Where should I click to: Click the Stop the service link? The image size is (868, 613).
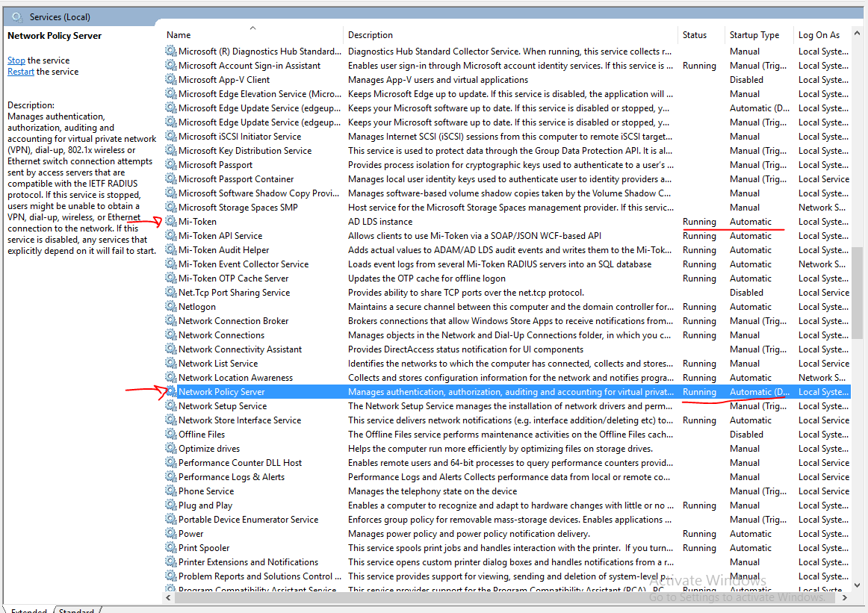16,60
